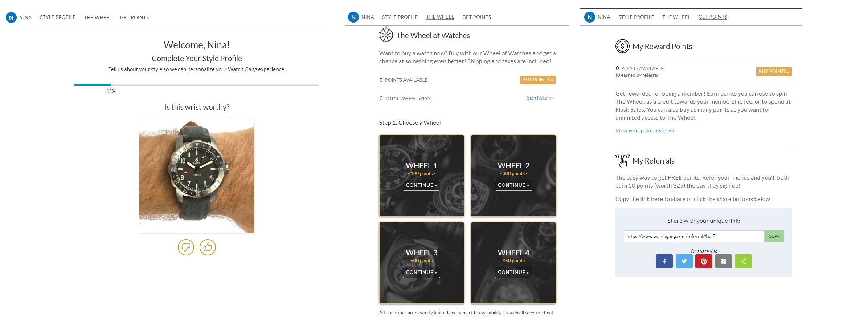Screen dimensions: 868x322
Task: Click the referral link input field
Action: point(694,236)
